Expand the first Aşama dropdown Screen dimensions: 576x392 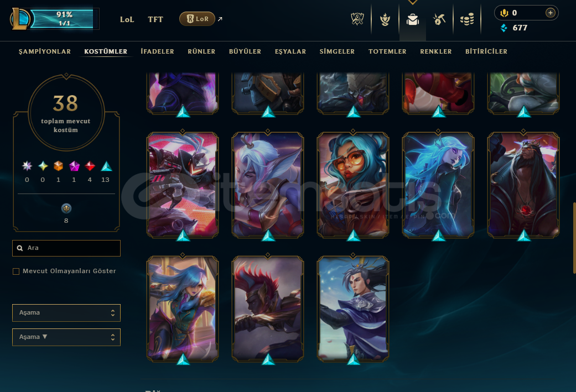[66, 313]
